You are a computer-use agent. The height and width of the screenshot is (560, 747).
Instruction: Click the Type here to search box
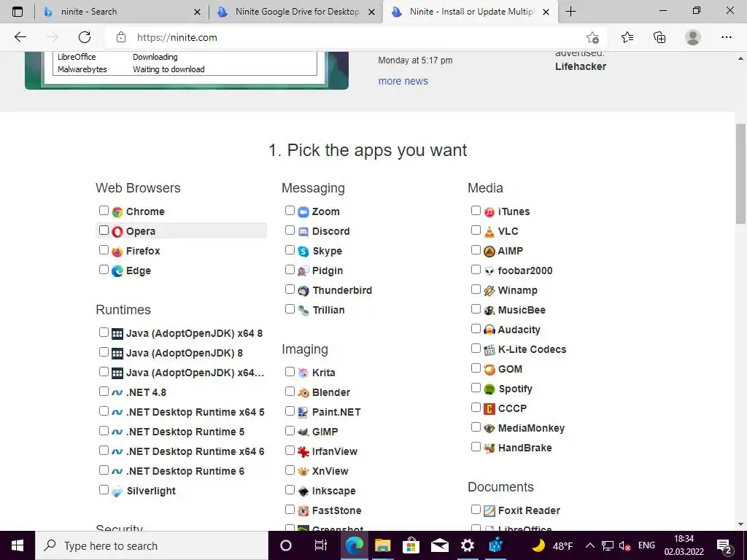[152, 545]
